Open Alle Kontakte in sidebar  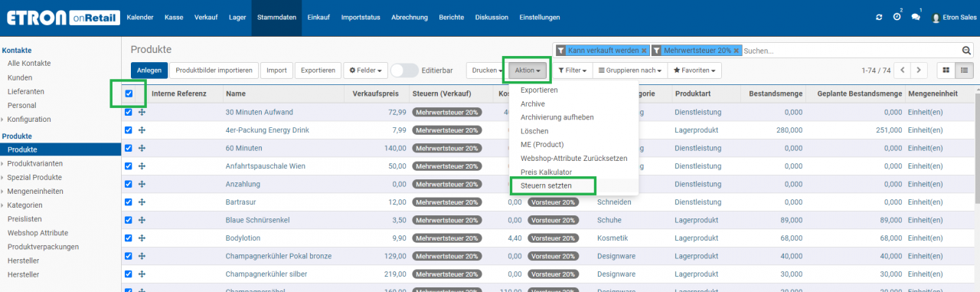[x=29, y=64]
